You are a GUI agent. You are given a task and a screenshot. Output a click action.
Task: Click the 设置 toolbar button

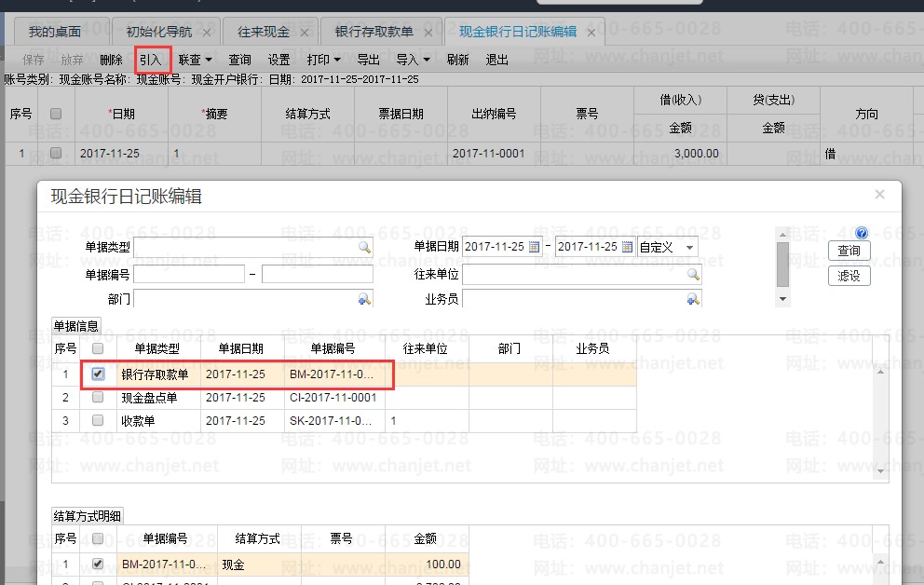[279, 60]
